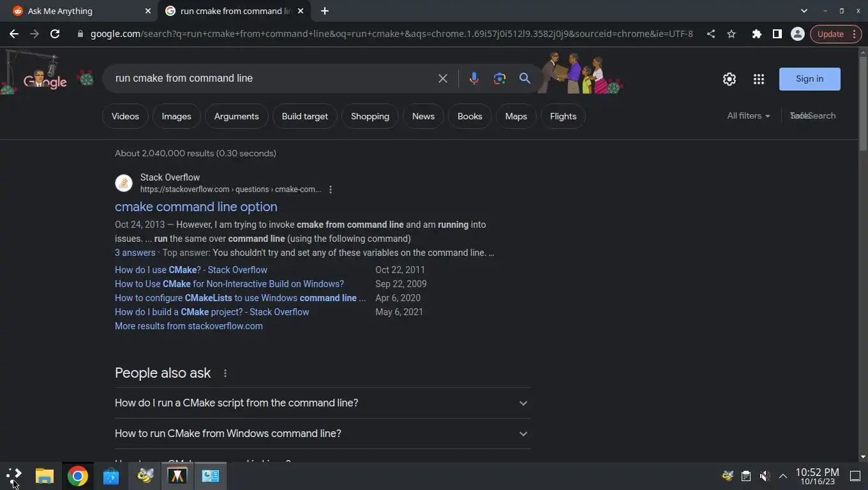This screenshot has height=490, width=868.
Task: Click the Update Chrome button
Action: pos(835,34)
